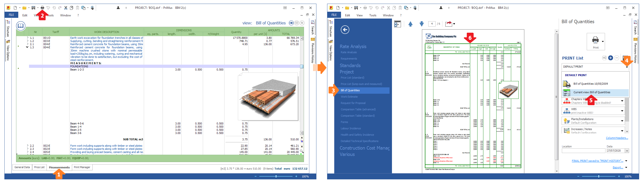Expand the Plants/Installations configuration dropdown
The image size is (644, 184).
622,121
